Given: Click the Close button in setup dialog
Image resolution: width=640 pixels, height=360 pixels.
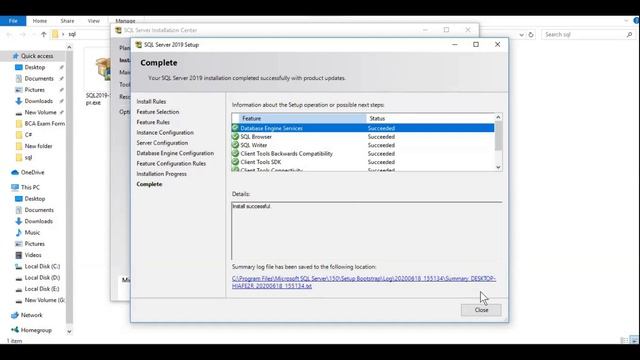Looking at the screenshot, I should [481, 310].
